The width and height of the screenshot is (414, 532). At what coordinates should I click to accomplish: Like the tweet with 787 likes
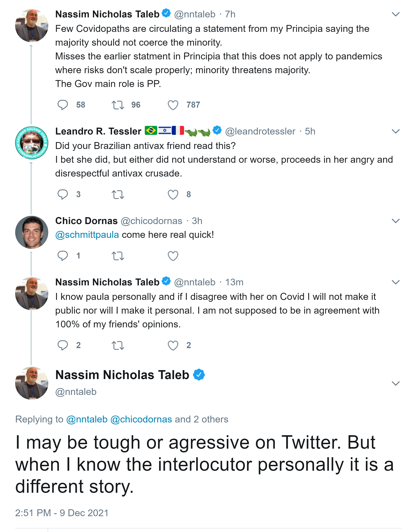pyautogui.click(x=173, y=105)
